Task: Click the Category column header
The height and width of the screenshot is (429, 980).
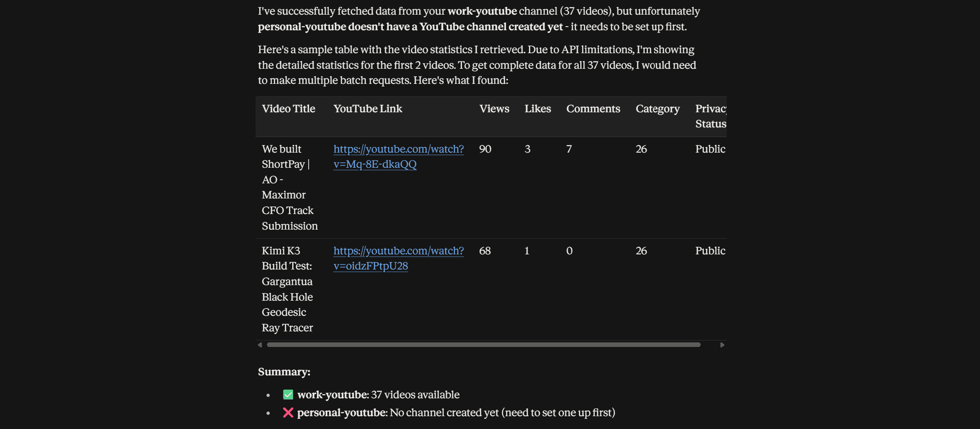Action: [658, 109]
